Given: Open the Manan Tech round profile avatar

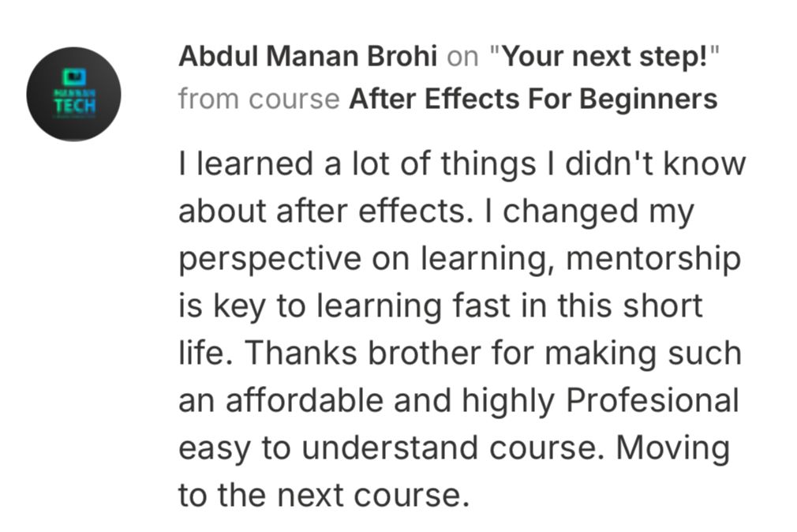Looking at the screenshot, I should pos(73,94).
